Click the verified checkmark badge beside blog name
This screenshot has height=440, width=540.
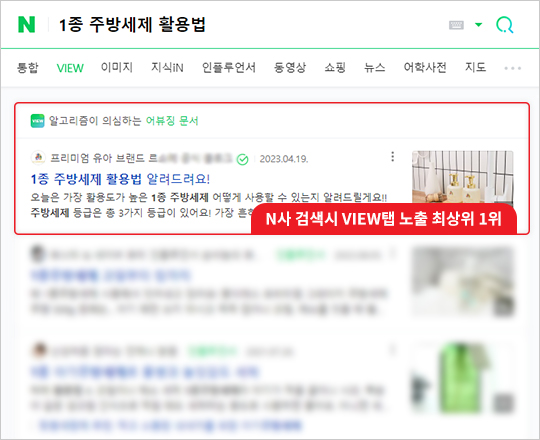(243, 159)
